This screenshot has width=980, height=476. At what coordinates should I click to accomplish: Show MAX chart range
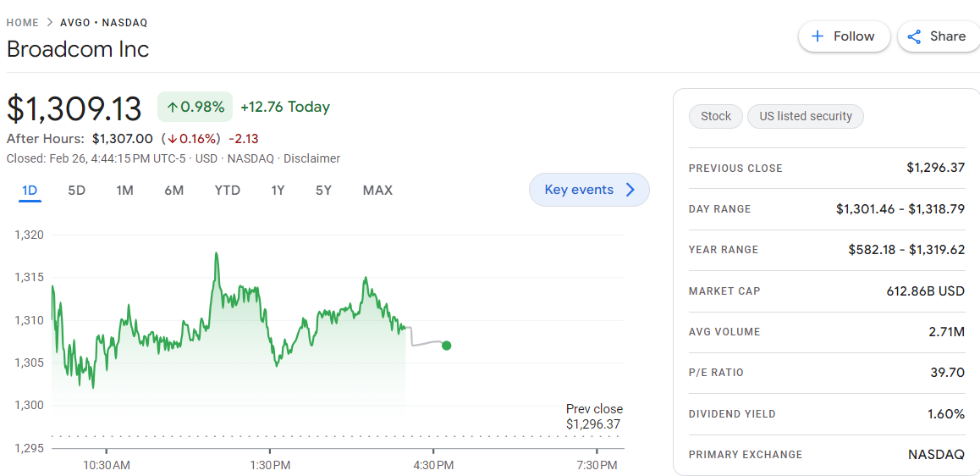point(377,191)
